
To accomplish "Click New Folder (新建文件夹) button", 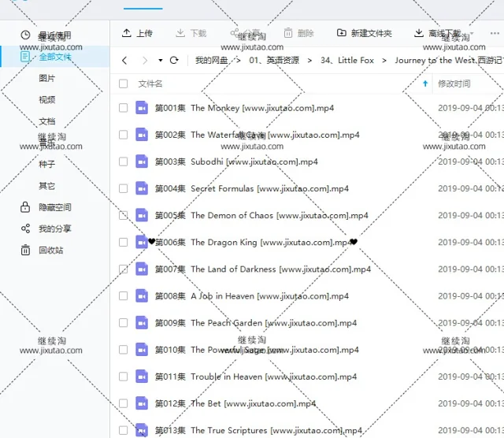I will 364,33.
